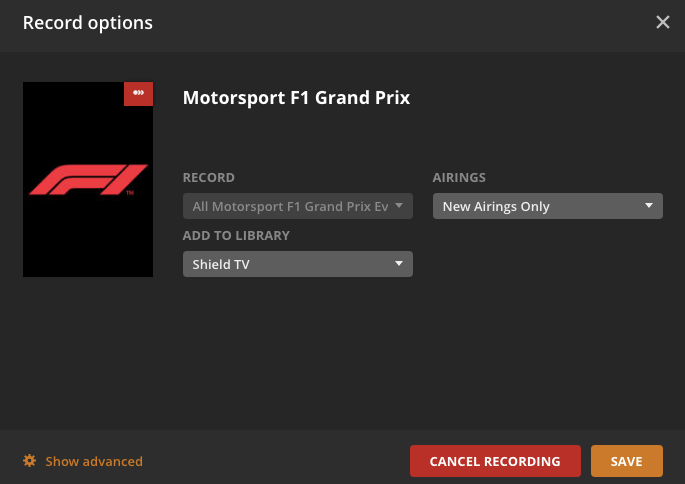Show advanced recording options
The width and height of the screenshot is (685, 484).
94,461
